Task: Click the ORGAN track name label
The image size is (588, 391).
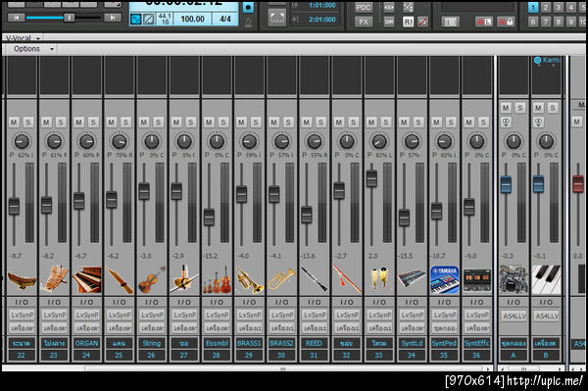Action: click(x=87, y=343)
